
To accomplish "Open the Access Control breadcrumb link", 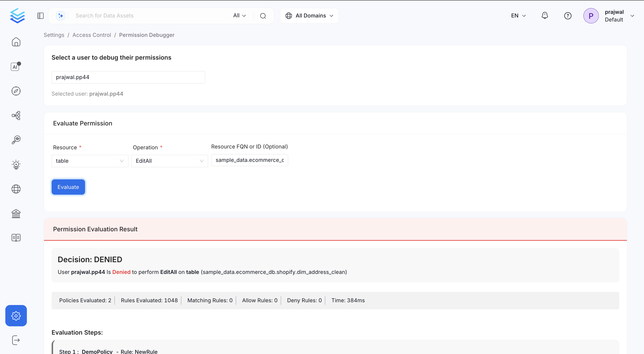I will (91, 35).
